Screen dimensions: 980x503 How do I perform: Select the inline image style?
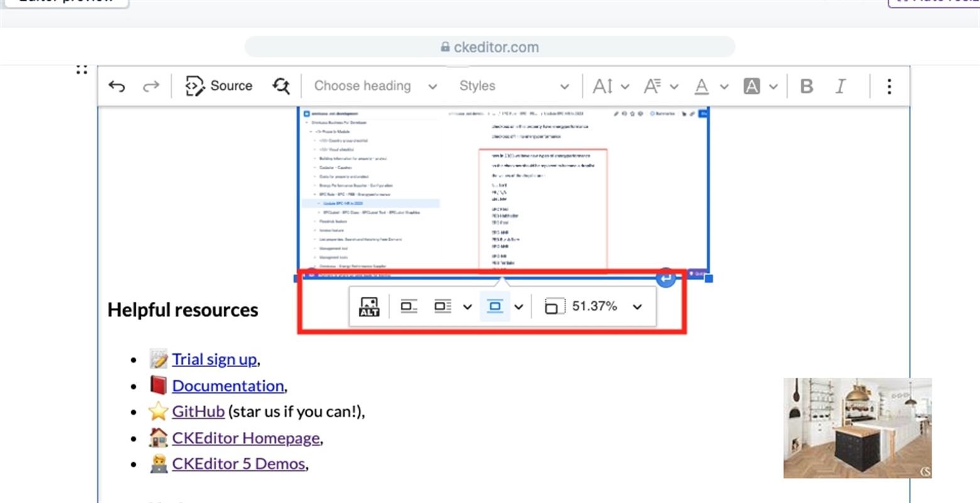coord(409,307)
